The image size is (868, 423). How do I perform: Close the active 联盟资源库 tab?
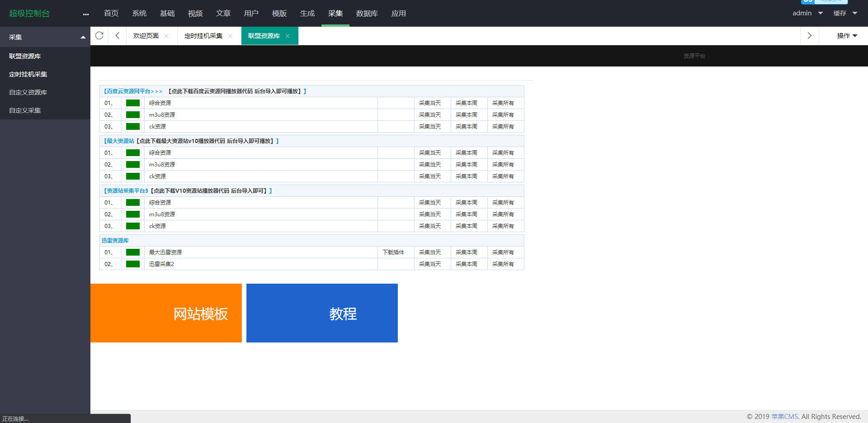pos(288,36)
